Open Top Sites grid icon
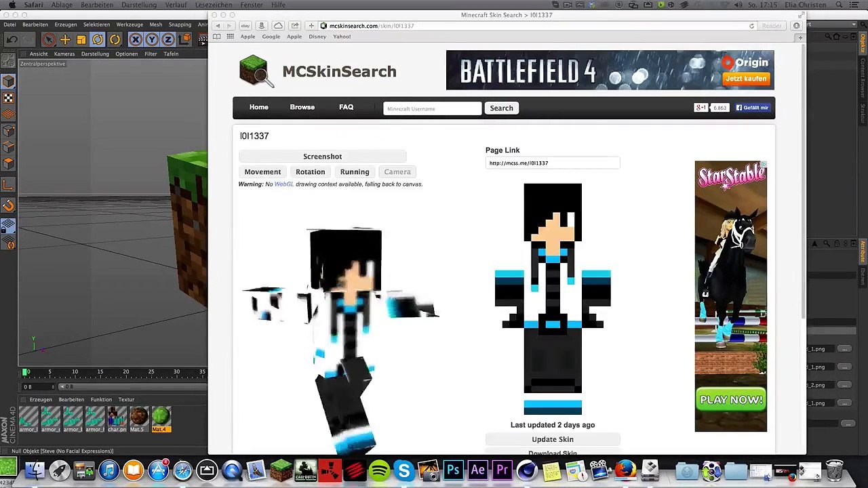The width and height of the screenshot is (868, 488). coord(231,37)
